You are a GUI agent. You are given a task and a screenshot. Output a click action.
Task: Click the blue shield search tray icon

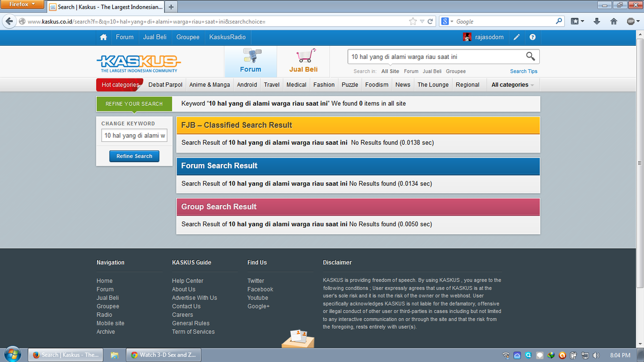click(528, 355)
